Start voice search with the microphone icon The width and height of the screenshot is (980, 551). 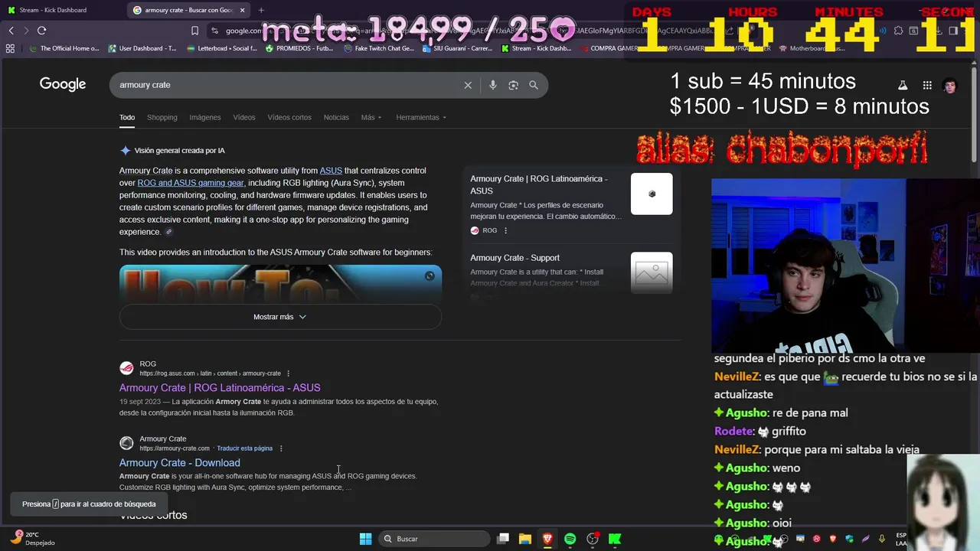[493, 85]
